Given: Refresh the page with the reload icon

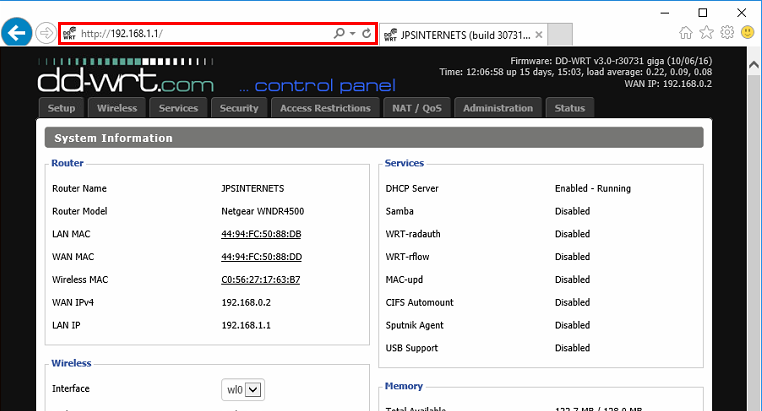Looking at the screenshot, I should coord(367,33).
